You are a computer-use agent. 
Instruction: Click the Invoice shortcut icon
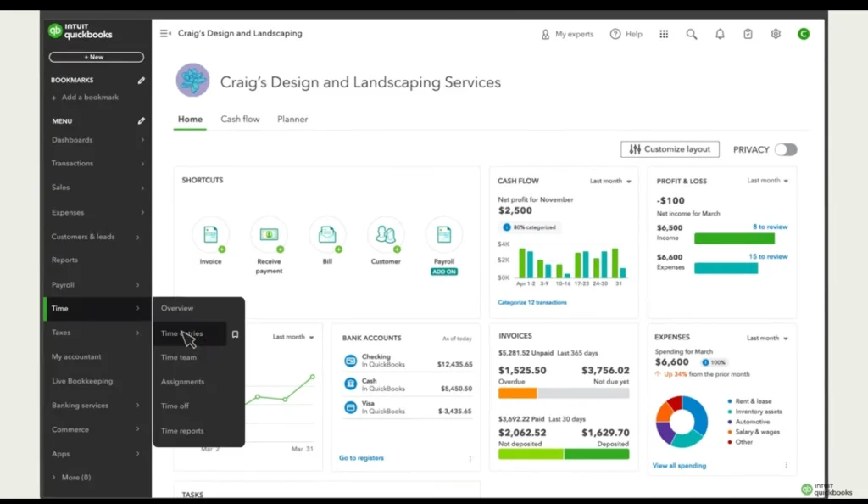click(210, 234)
